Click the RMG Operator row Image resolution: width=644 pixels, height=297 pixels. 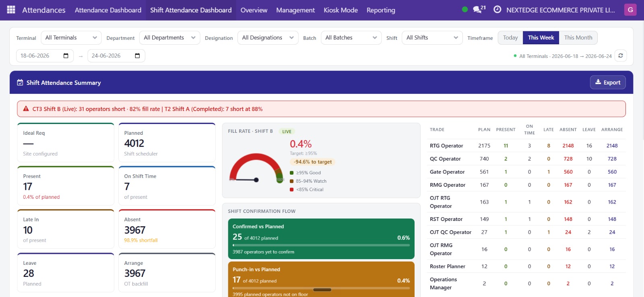pos(526,185)
